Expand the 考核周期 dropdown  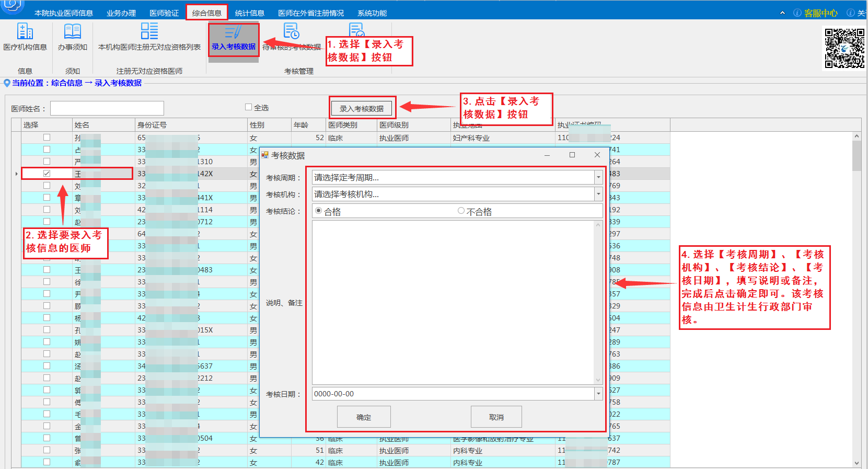pos(598,178)
